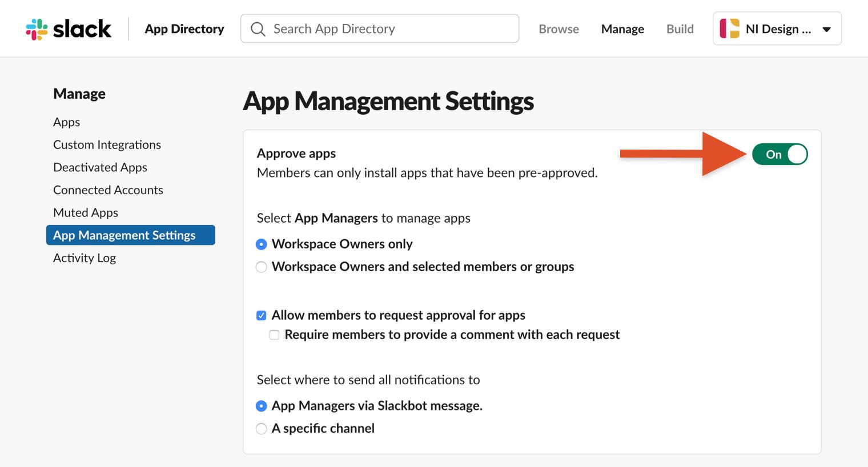
Task: Focus the Search App Directory field
Action: 380,29
